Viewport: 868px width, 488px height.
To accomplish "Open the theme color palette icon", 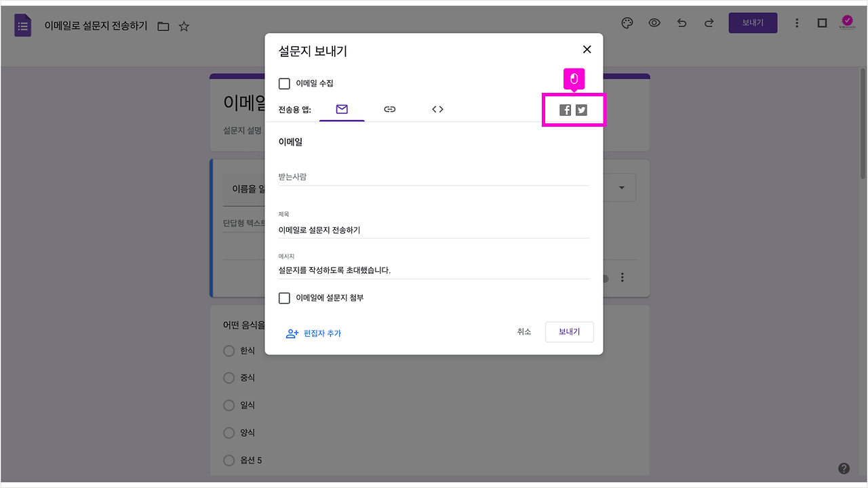I will click(627, 22).
